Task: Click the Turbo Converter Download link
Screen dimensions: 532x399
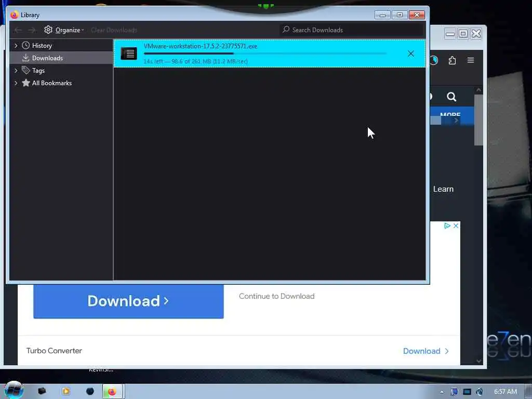Action: [x=426, y=351]
